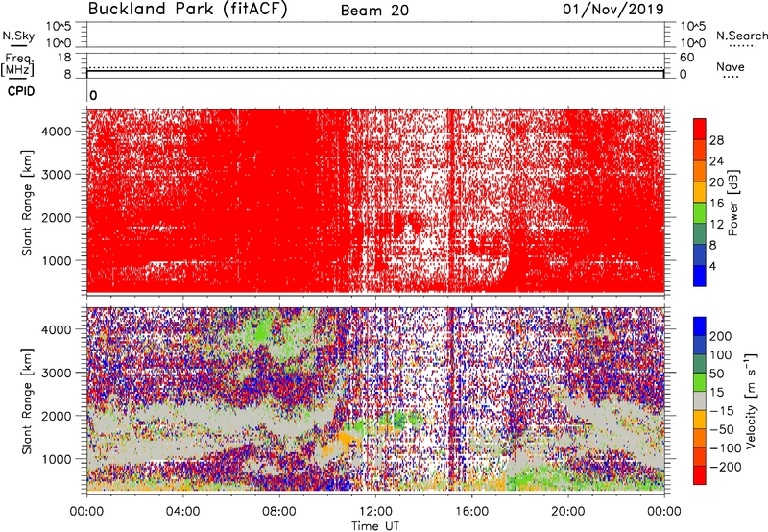768x532 pixels.
Task: Click the '04:00' time axis tick label
Action: (182, 512)
